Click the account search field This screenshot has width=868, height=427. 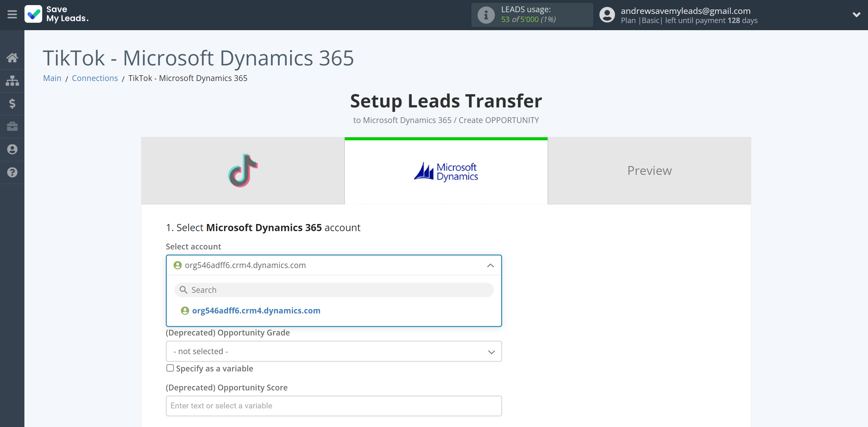[334, 290]
